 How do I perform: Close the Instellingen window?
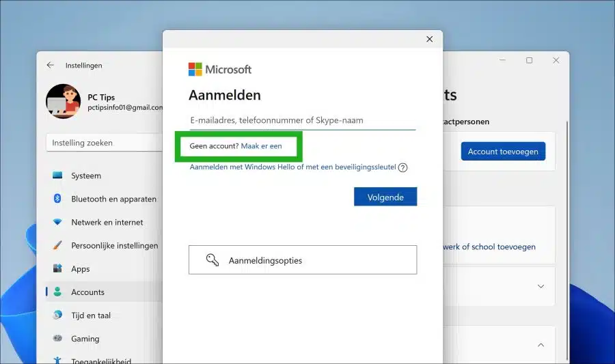556,60
